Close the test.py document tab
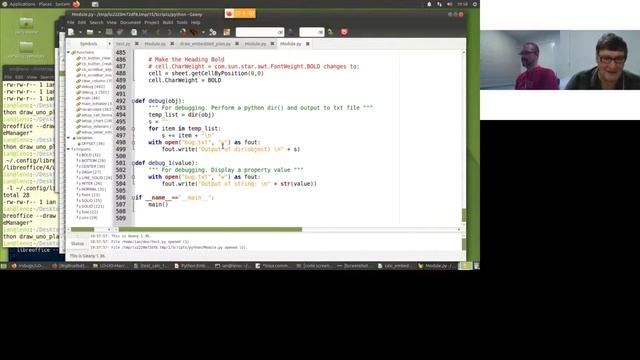 (x=137, y=44)
